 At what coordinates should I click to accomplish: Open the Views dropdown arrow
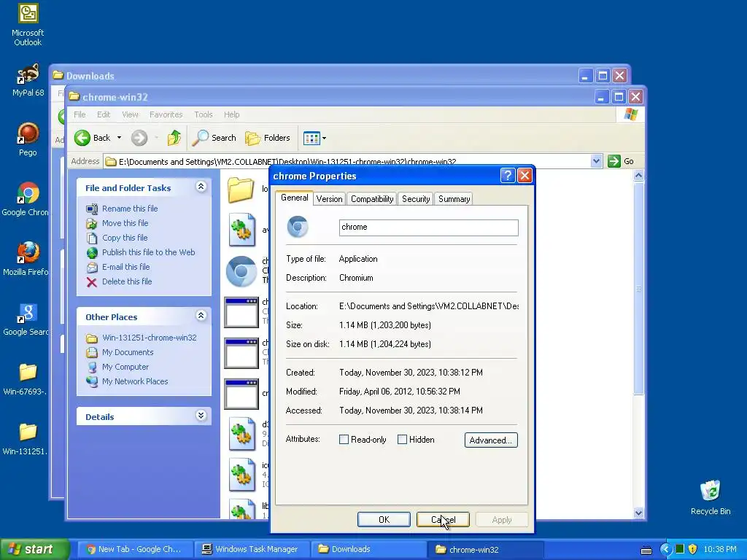(325, 139)
